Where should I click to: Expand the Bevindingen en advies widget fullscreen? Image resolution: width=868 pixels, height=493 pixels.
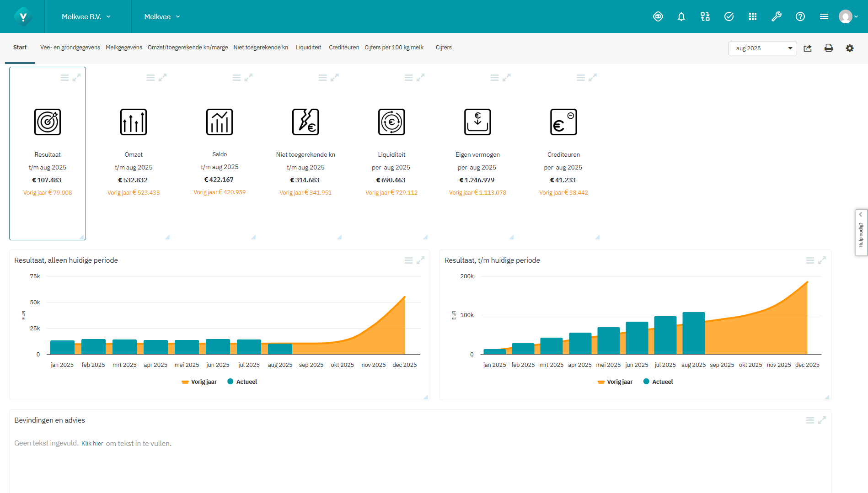click(x=822, y=420)
